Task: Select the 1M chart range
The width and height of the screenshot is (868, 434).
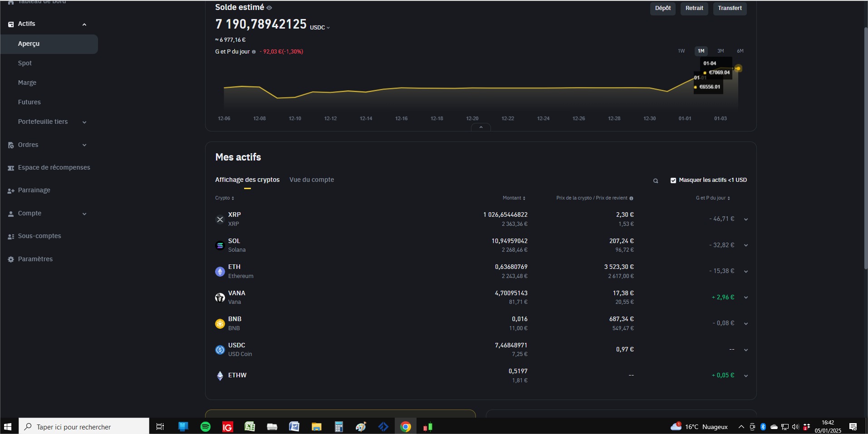Action: click(x=701, y=51)
